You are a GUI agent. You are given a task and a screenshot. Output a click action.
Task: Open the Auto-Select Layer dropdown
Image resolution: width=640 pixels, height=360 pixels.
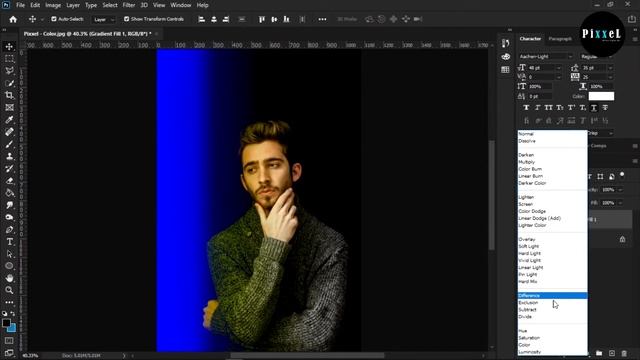tap(104, 19)
